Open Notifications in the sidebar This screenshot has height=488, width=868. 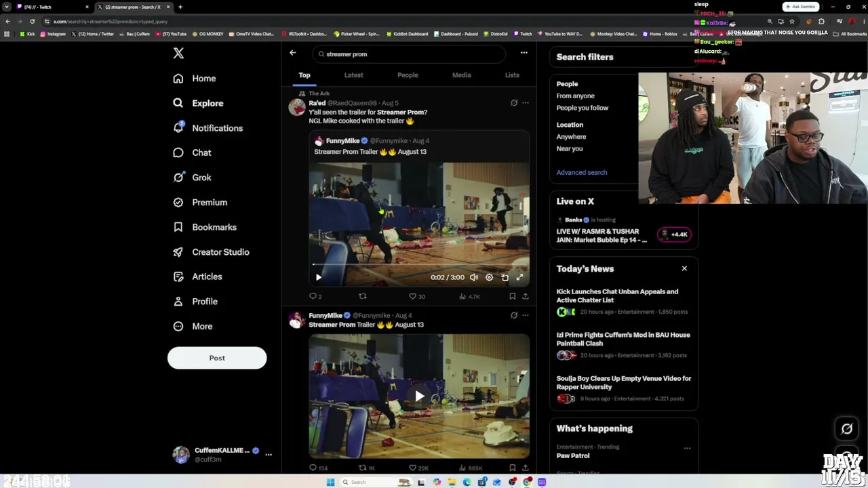coord(208,128)
